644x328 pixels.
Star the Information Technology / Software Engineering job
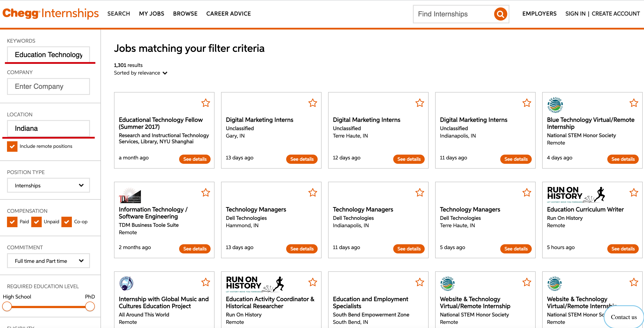point(206,192)
